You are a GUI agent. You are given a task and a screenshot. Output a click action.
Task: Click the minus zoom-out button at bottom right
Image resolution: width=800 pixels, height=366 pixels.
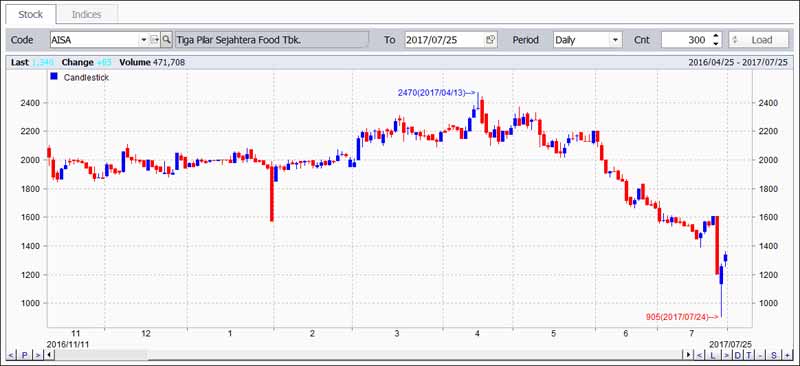pos(761,355)
